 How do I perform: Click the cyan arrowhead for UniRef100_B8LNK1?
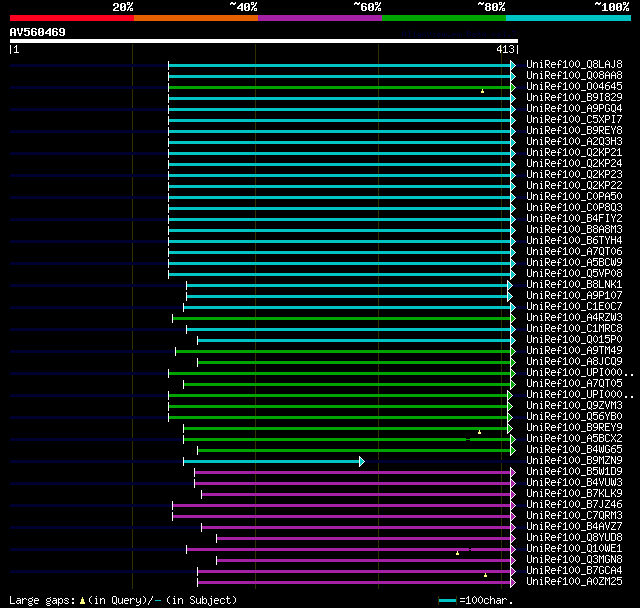click(x=509, y=285)
